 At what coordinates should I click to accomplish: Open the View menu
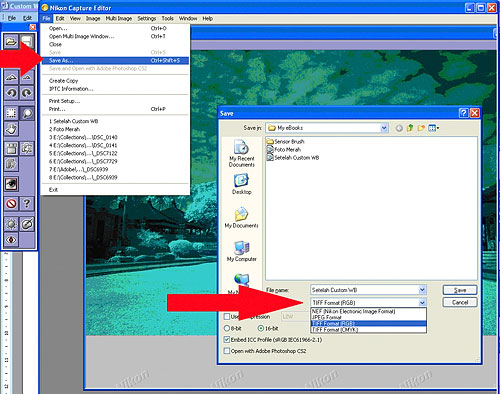pyautogui.click(x=75, y=18)
